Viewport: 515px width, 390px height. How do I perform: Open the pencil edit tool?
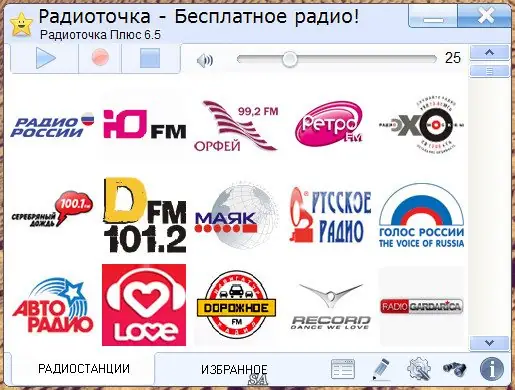[381, 369]
